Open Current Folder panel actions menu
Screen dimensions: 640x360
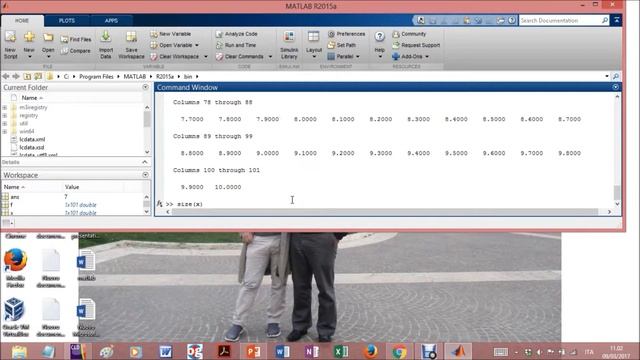tap(145, 87)
